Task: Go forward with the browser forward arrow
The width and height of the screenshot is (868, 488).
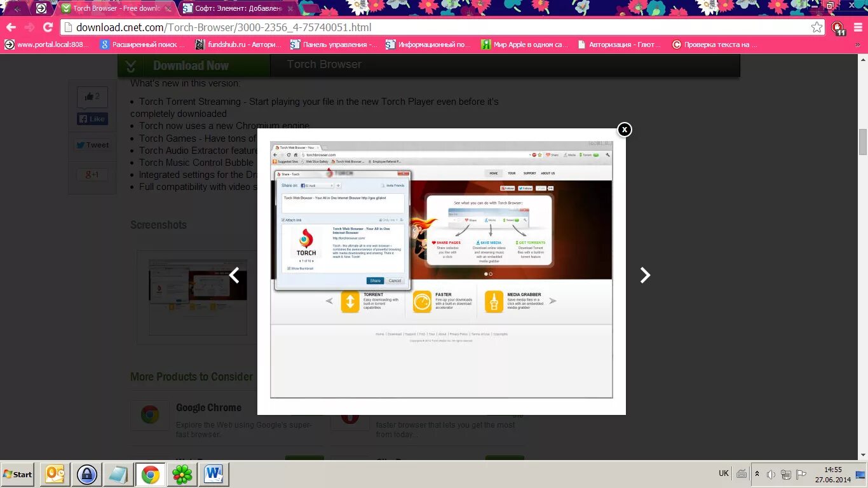Action: [29, 27]
